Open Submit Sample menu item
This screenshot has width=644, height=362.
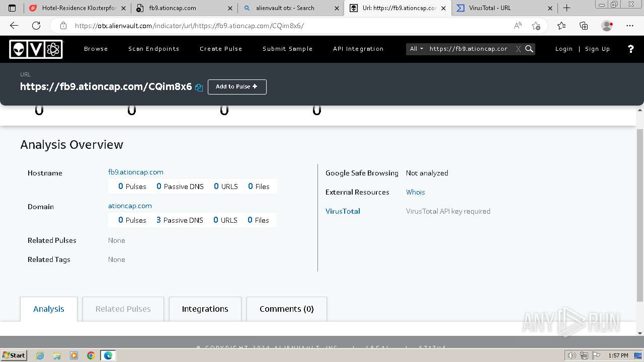point(288,49)
